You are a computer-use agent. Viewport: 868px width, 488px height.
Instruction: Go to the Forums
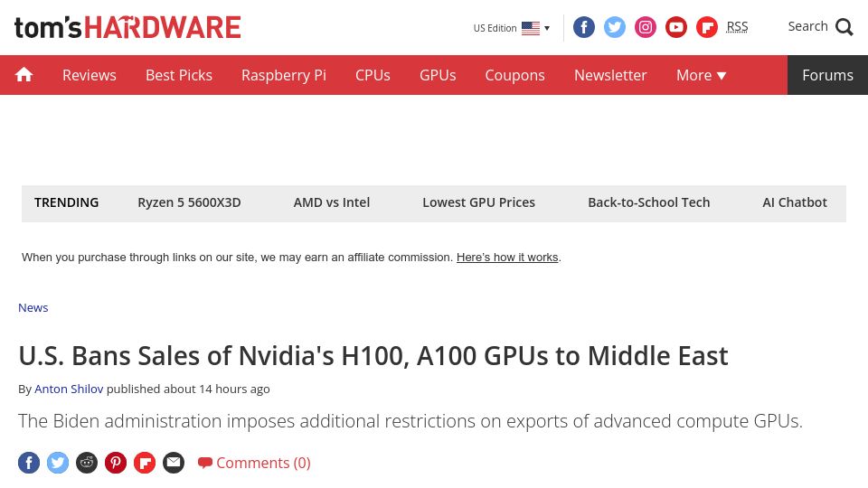point(827,75)
